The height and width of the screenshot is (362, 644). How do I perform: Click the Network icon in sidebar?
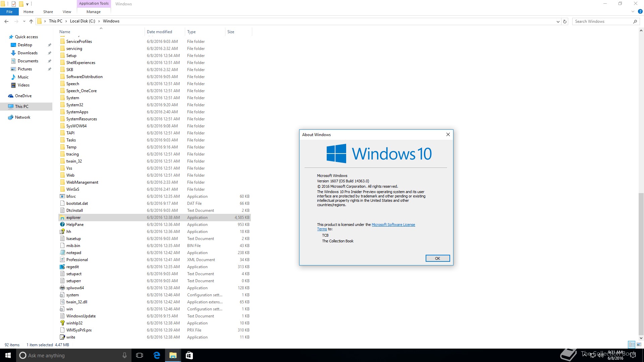point(11,117)
